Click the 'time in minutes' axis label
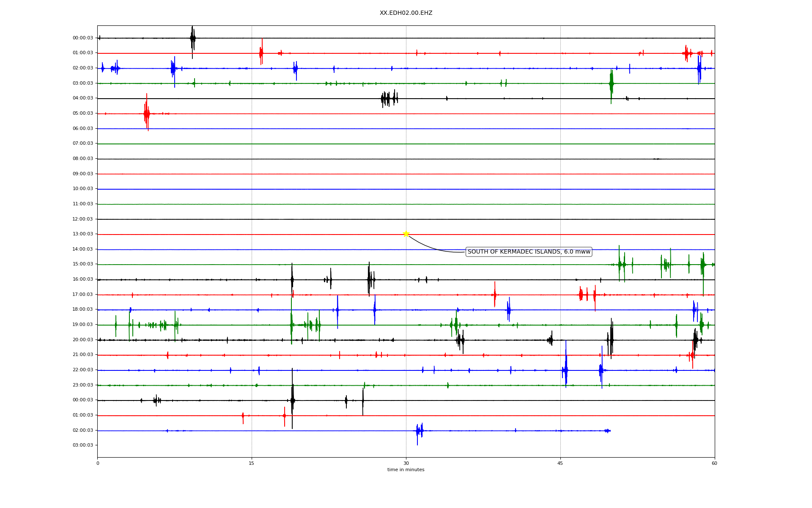Screen dimensions: 812x508 point(406,470)
